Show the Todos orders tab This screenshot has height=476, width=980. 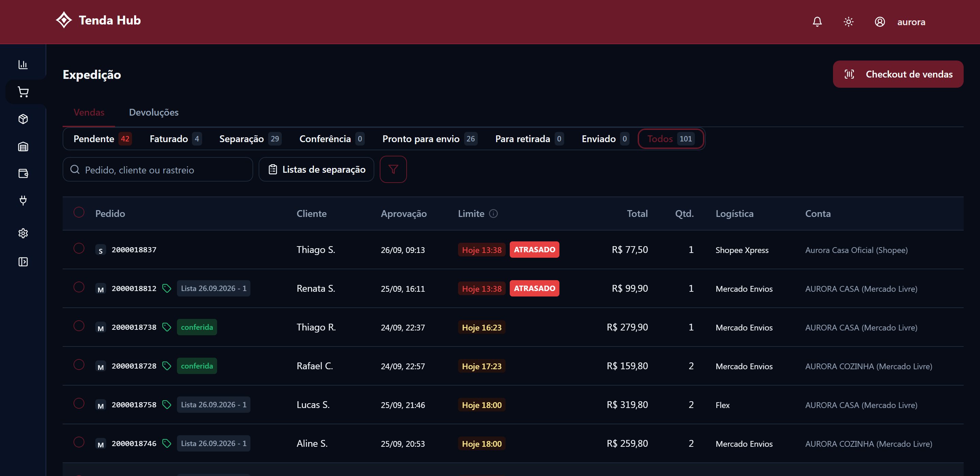coord(671,139)
